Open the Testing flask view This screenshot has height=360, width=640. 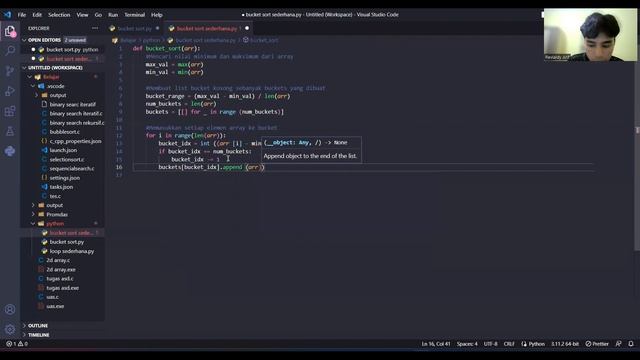[10, 131]
